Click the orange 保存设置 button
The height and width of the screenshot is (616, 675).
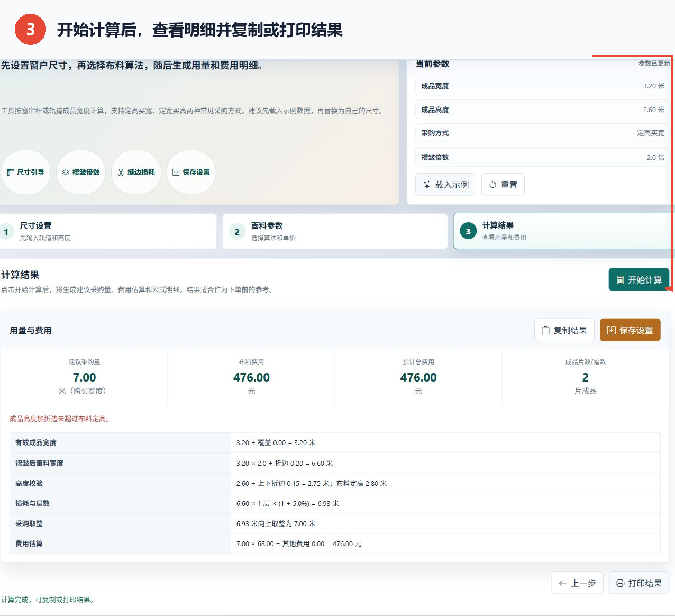tap(630, 330)
